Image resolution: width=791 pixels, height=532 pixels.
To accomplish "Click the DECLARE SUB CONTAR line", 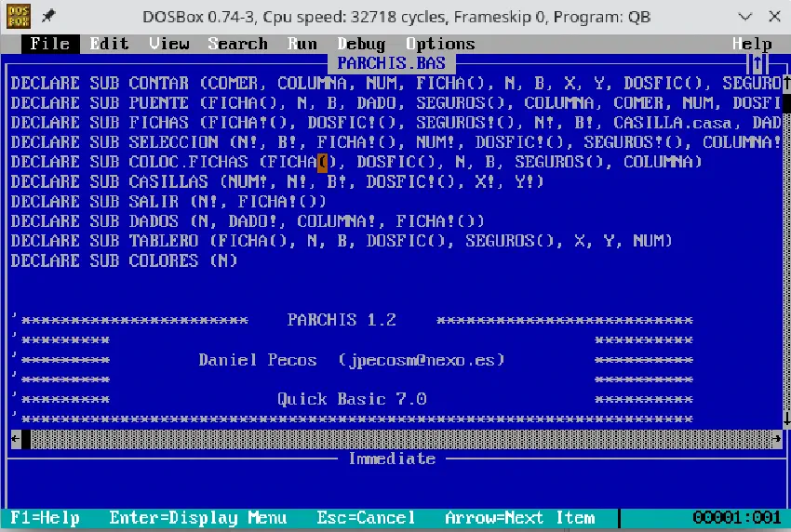I will [396, 83].
